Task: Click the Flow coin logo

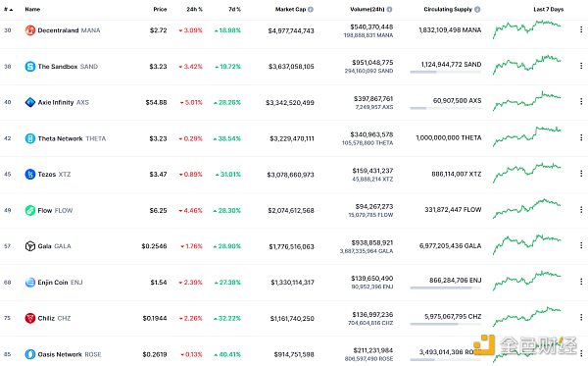Action: [30, 210]
